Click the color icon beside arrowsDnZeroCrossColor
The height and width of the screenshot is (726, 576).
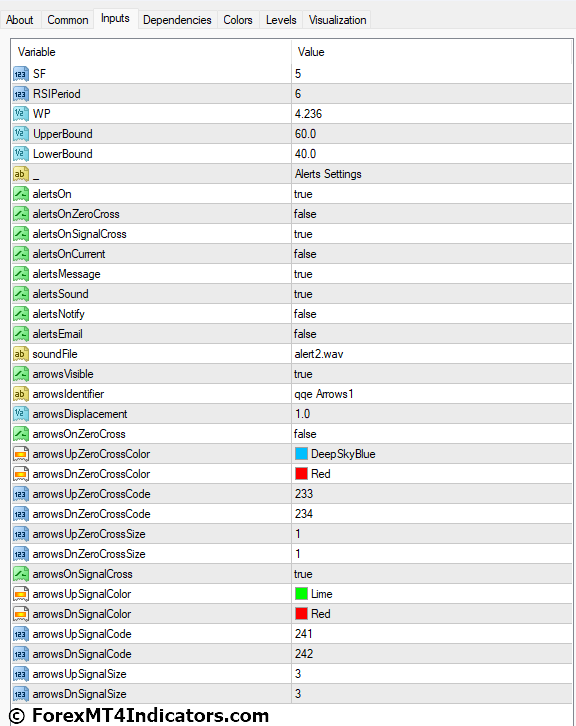[21, 474]
